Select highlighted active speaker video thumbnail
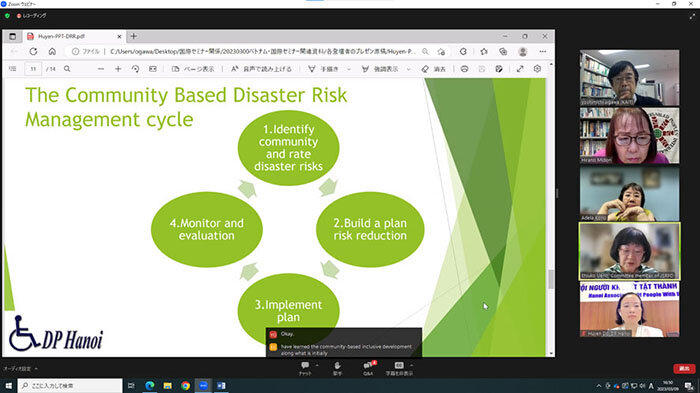 [x=629, y=251]
